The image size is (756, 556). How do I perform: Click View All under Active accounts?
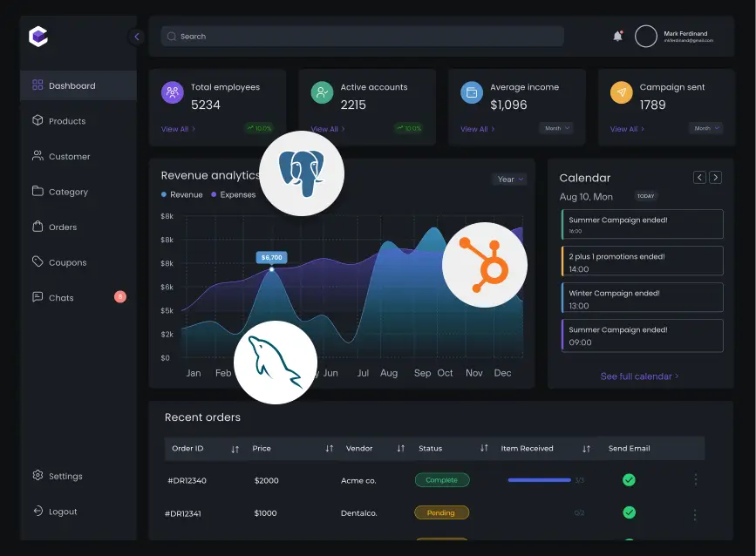tap(328, 129)
